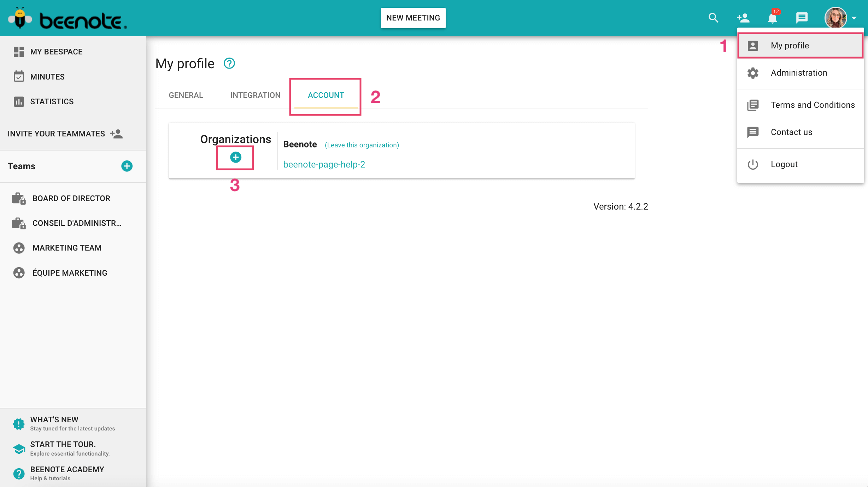Screen dimensions: 868x487
Task: Click the Teams section heading
Action: pos(22,166)
